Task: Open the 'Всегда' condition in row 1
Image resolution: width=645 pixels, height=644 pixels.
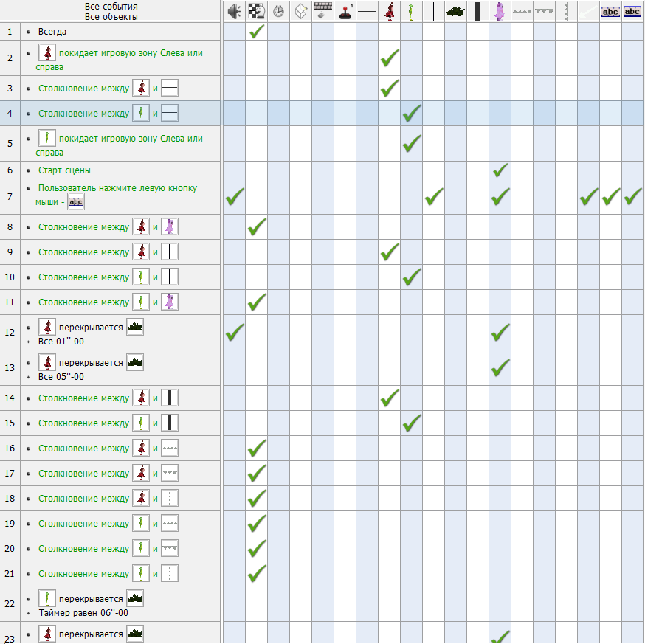Action: pyautogui.click(x=52, y=32)
